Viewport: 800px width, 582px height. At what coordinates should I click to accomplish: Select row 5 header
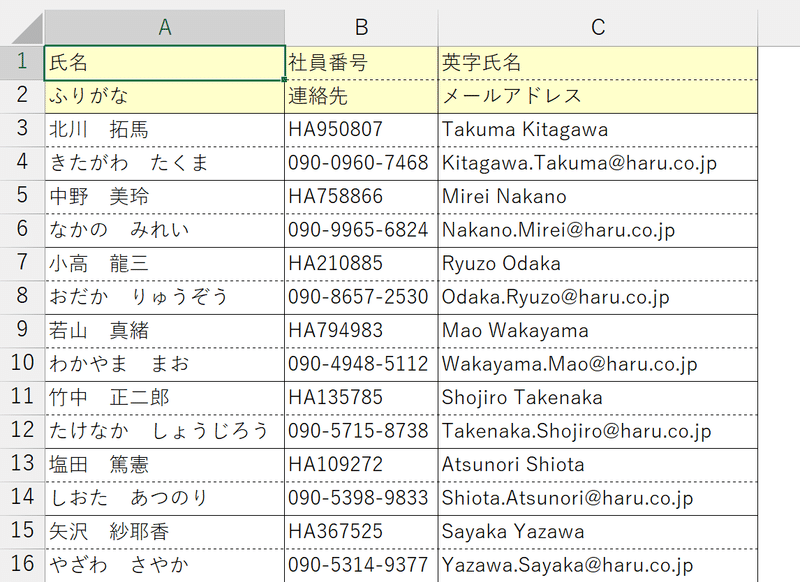22,196
